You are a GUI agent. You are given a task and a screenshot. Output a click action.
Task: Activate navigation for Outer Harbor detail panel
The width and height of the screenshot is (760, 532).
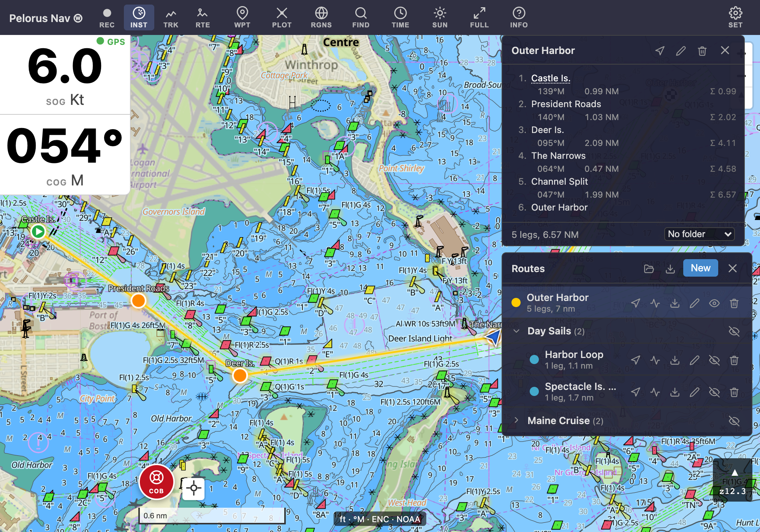(x=660, y=51)
